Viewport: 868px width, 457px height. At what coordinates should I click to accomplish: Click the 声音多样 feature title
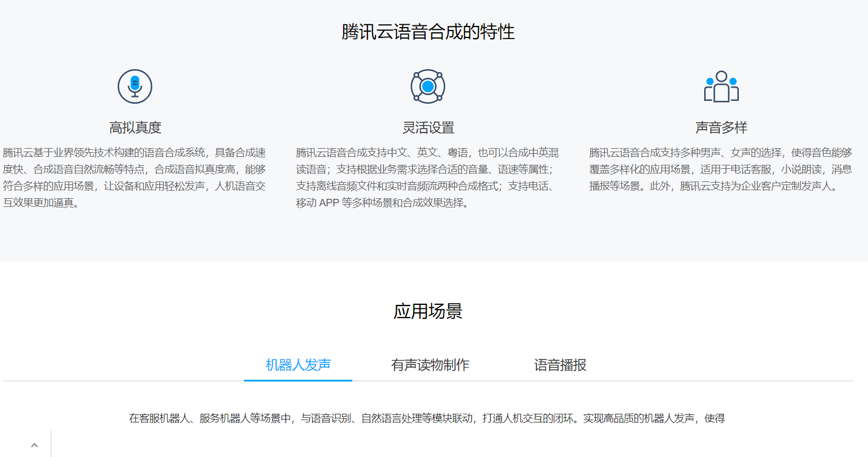(x=721, y=127)
